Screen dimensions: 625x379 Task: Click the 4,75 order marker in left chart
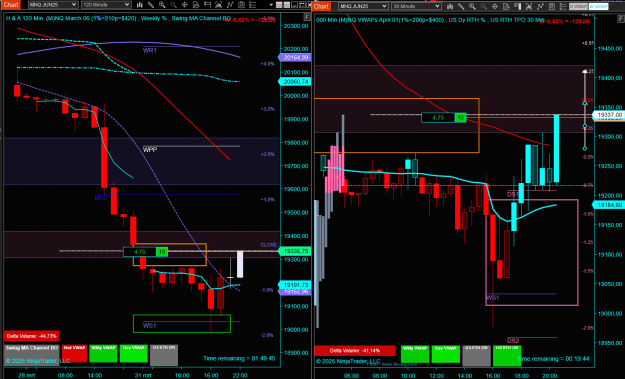coord(140,252)
